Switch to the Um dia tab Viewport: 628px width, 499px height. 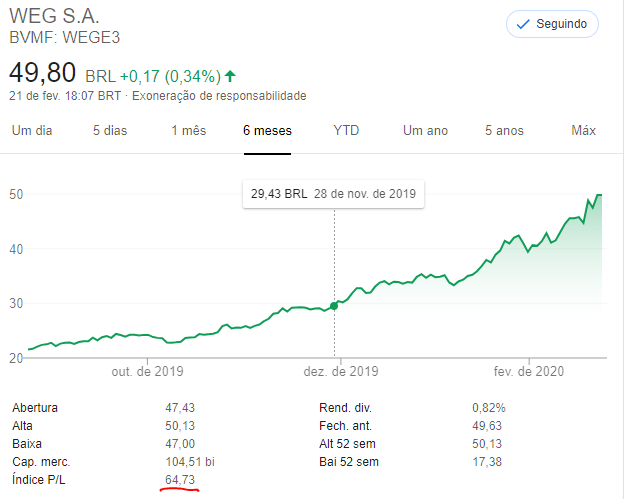tap(32, 131)
